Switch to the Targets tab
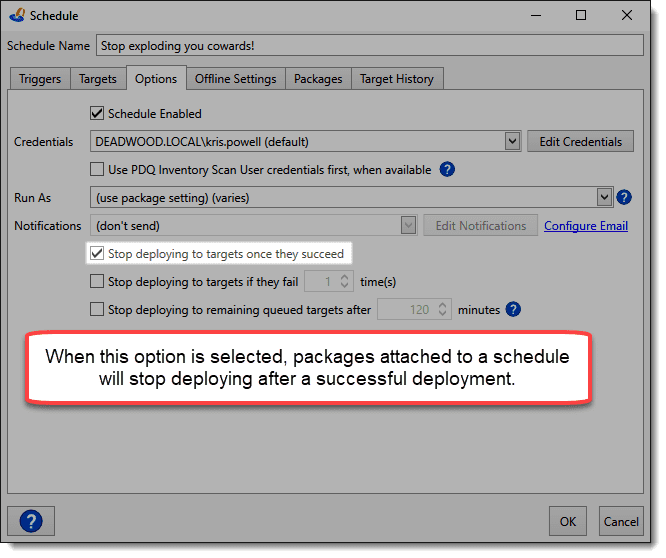This screenshot has height=558, width=666. pos(98,79)
